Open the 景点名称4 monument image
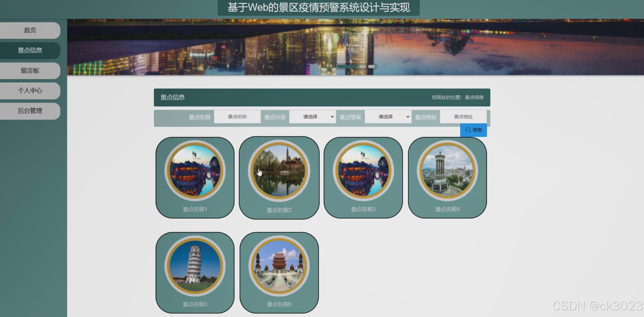Viewport: 644px width, 317px height. coord(447,171)
